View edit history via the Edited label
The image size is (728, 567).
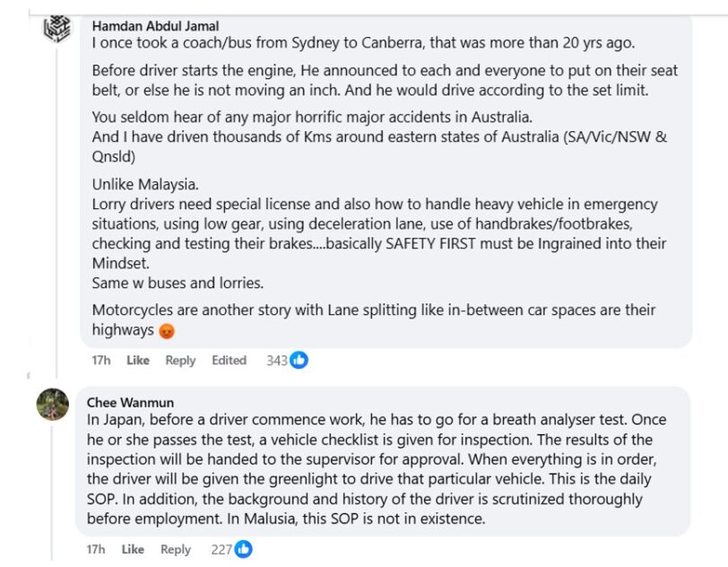(x=229, y=360)
